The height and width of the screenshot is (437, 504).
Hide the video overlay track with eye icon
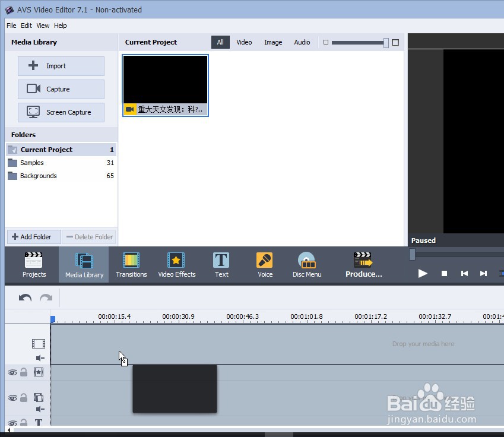tap(12, 398)
